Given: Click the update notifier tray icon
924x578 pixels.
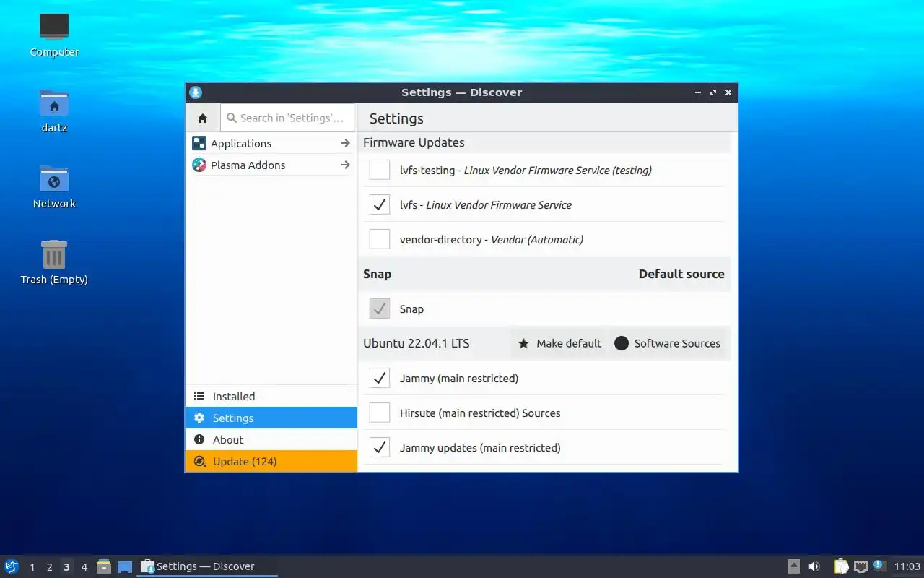Looking at the screenshot, I should coord(879,566).
